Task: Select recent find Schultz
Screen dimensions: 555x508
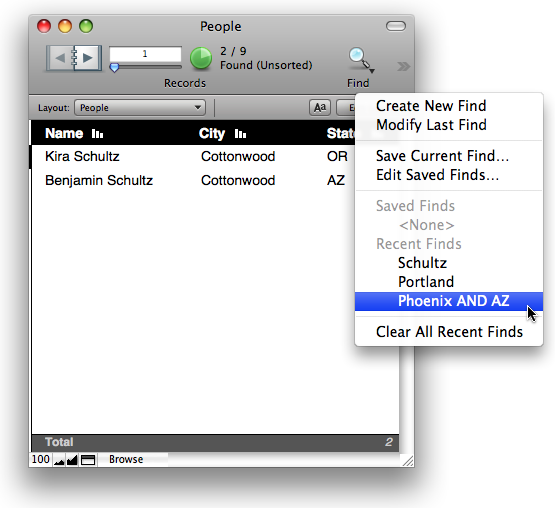Action: (422, 263)
